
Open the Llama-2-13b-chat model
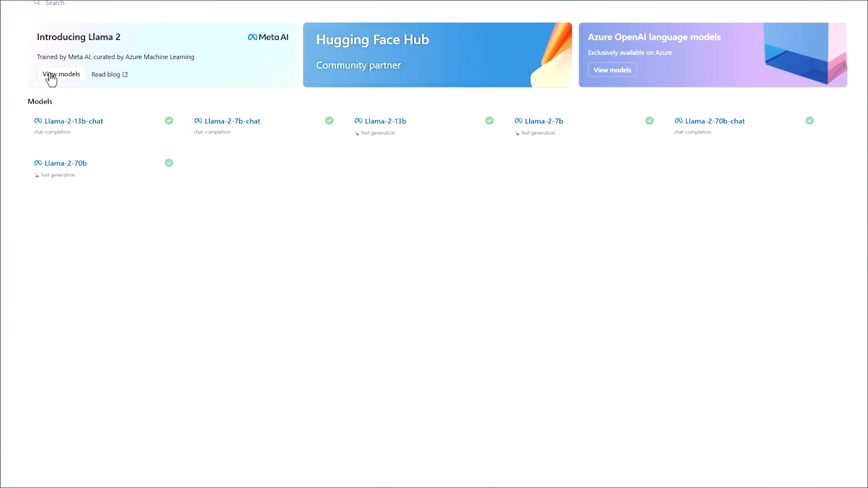pyautogui.click(x=74, y=121)
